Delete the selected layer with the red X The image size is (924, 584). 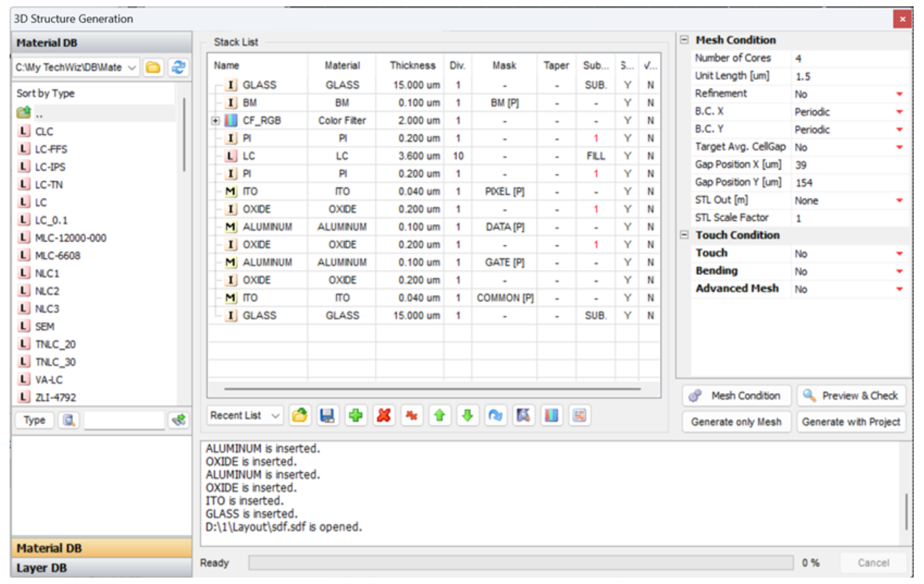click(x=384, y=416)
